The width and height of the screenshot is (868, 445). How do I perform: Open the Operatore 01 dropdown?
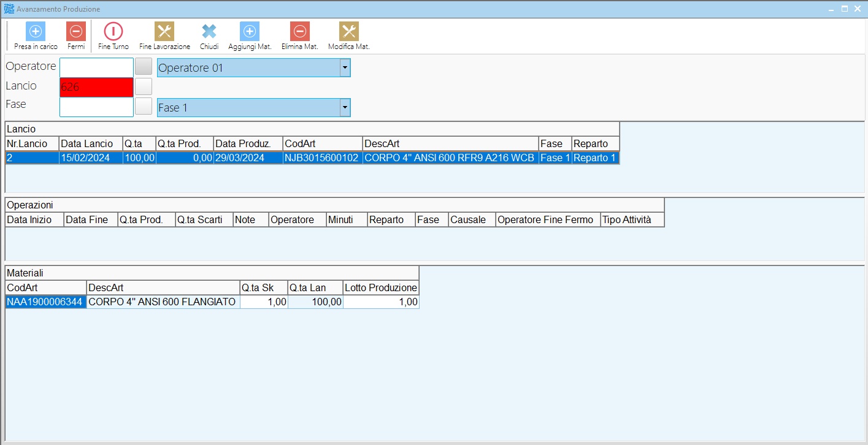click(x=345, y=68)
